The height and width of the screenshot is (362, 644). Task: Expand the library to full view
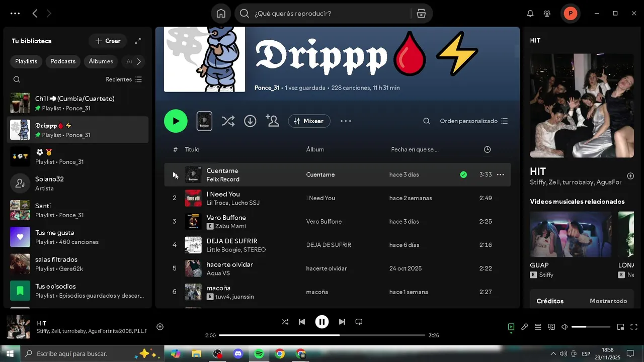point(138,41)
